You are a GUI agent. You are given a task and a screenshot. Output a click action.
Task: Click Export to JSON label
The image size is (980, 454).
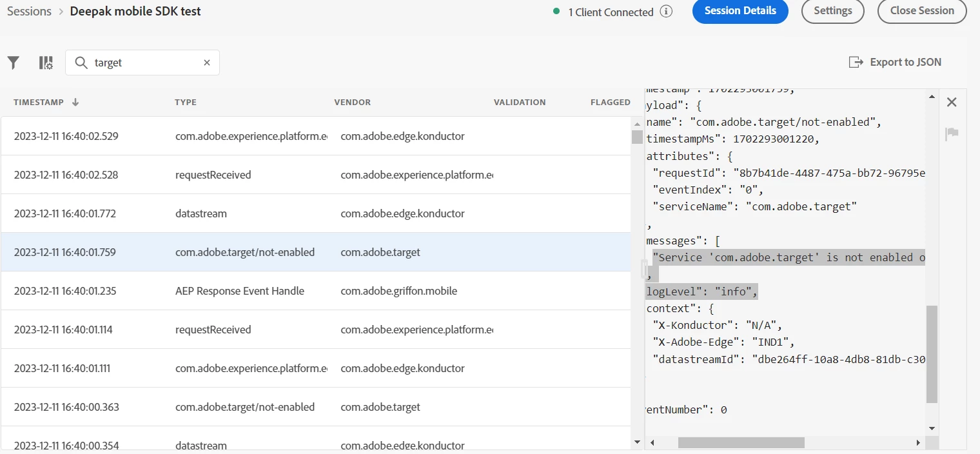[906, 62]
